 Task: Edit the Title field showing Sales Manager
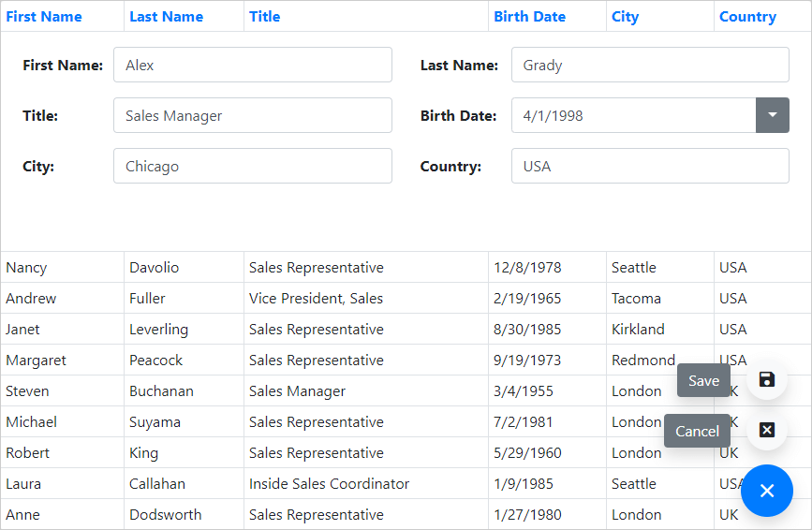(252, 115)
